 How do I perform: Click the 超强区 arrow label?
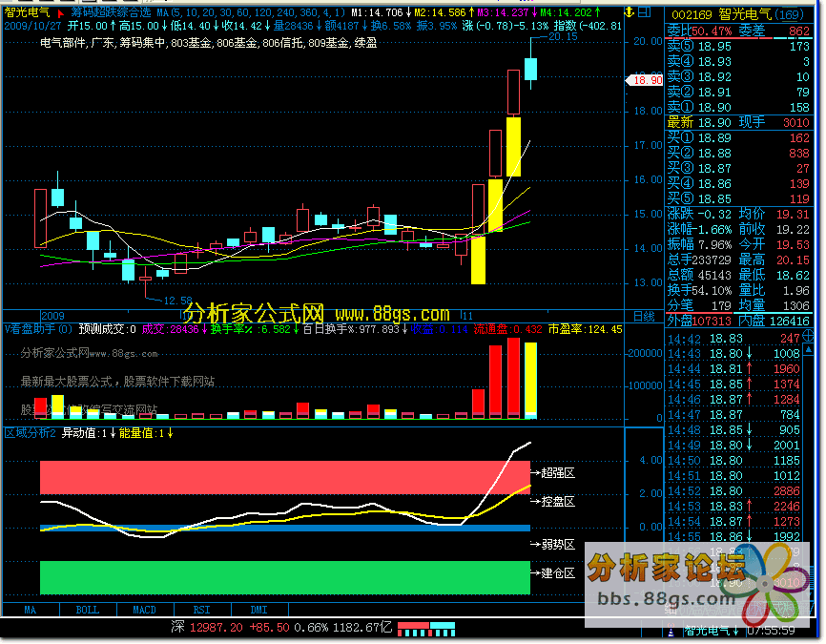point(554,473)
